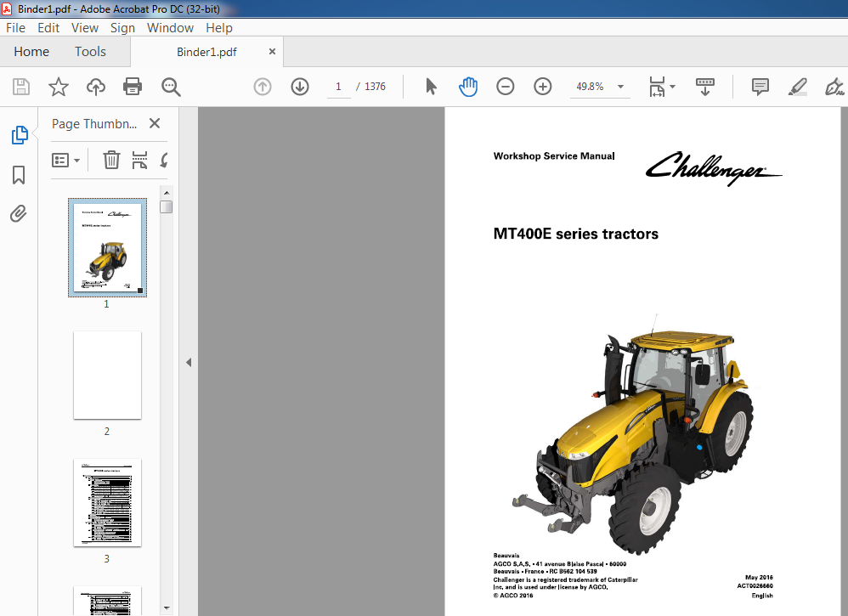848x616 pixels.
Task: Click the Print pages thumbnail icon
Action: coord(139,160)
